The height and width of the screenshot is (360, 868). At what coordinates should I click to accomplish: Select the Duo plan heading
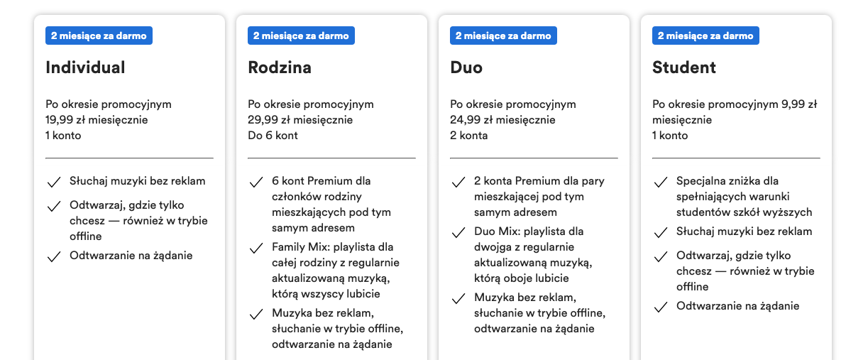click(x=466, y=67)
